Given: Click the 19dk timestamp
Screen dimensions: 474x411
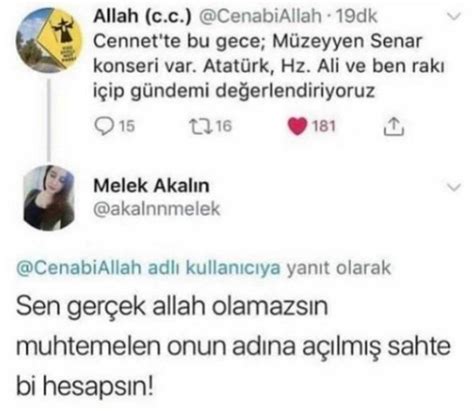Looking at the screenshot, I should coord(356,16).
